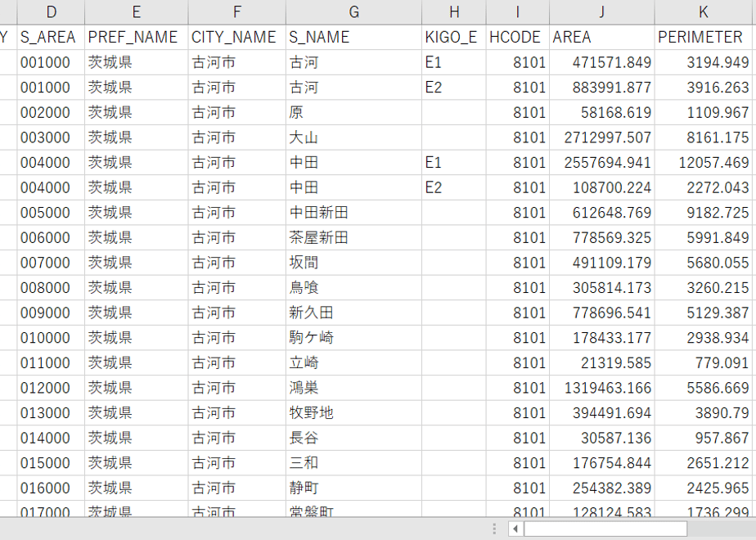The width and height of the screenshot is (756, 540).
Task: Click the KIGO_E header cell
Action: pos(454,37)
